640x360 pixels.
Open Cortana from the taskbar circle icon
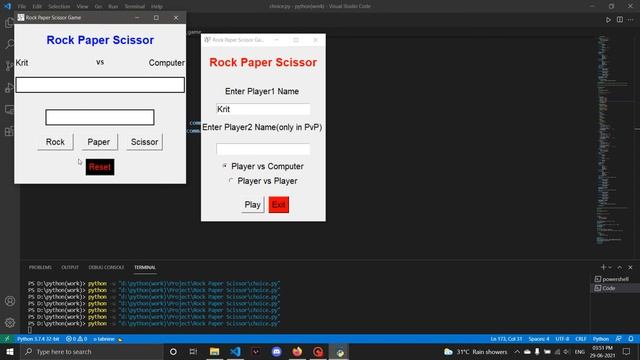coord(173,351)
